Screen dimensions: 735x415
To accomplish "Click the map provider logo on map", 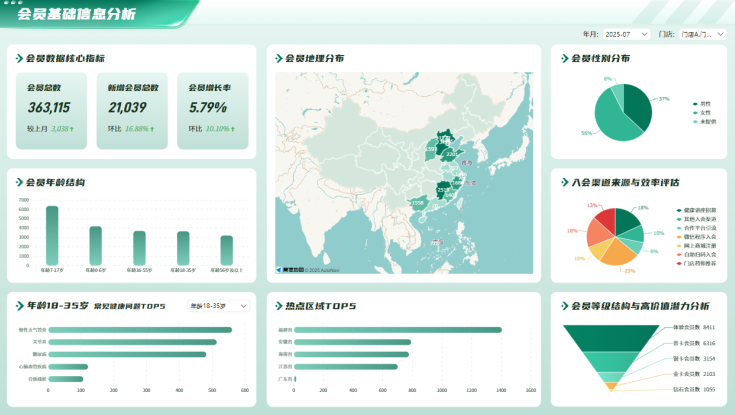I will pyautogui.click(x=292, y=269).
